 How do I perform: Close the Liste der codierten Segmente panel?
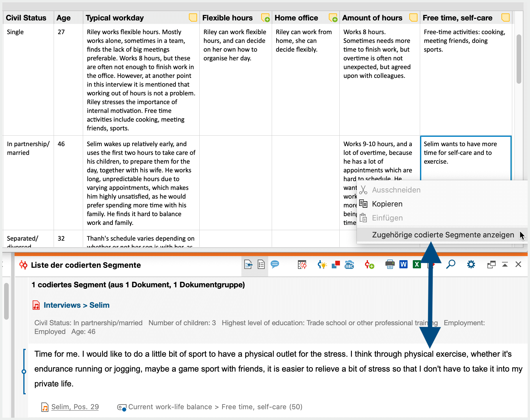click(x=518, y=265)
